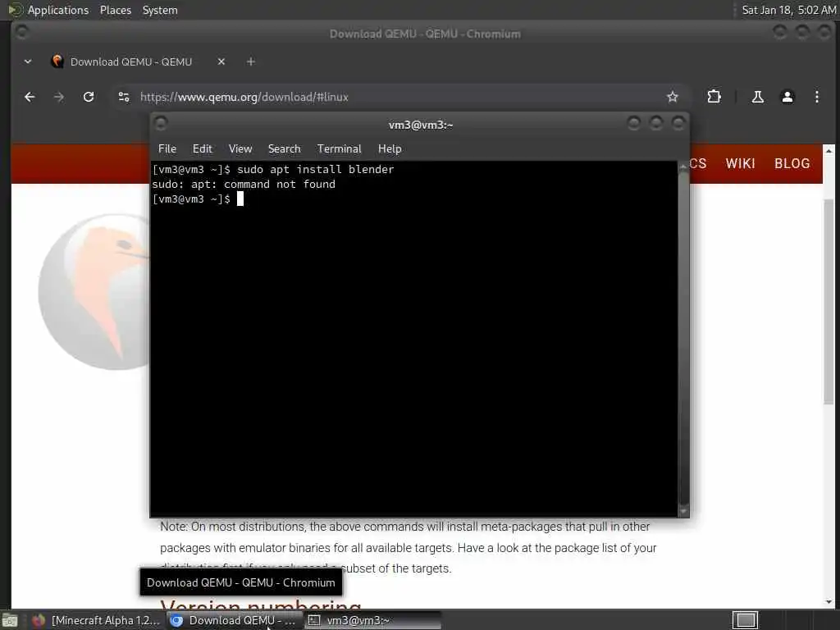Open the terminal Search menu
The height and width of the screenshot is (630, 840).
pos(284,149)
